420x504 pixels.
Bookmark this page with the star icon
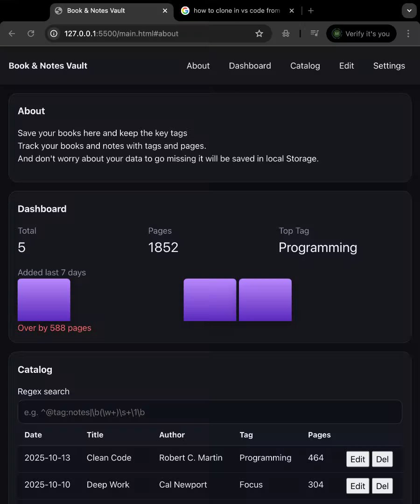(259, 34)
